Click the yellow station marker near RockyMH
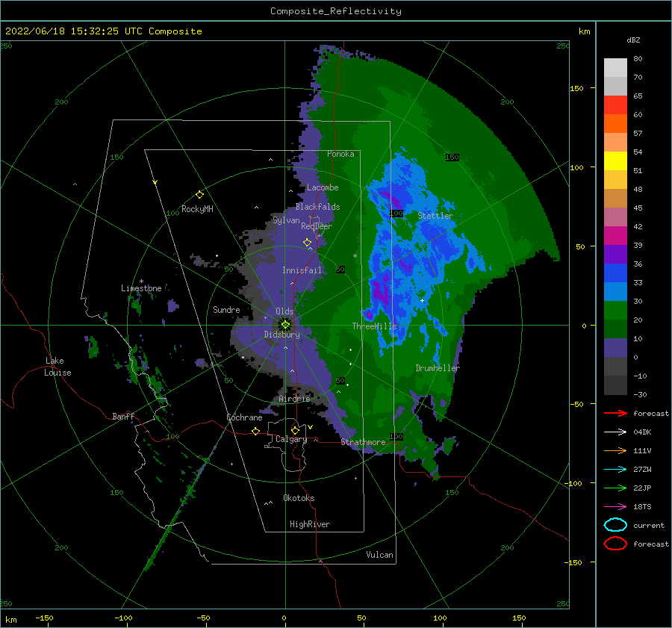The width and height of the screenshot is (672, 628). click(x=199, y=195)
